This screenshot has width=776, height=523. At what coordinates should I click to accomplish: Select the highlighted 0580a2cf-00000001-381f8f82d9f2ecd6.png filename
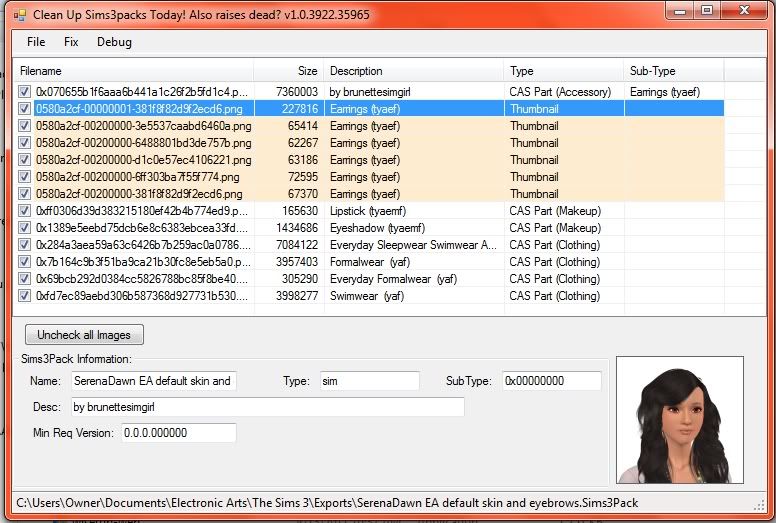139,108
